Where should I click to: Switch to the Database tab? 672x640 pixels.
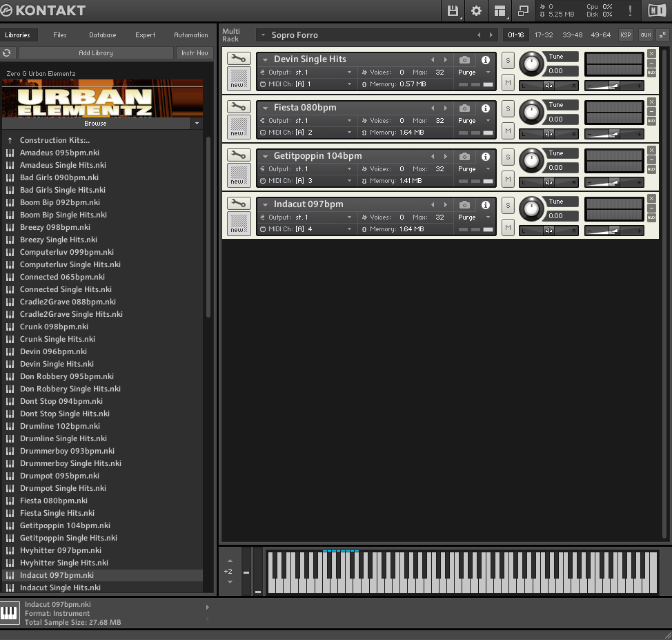(102, 35)
